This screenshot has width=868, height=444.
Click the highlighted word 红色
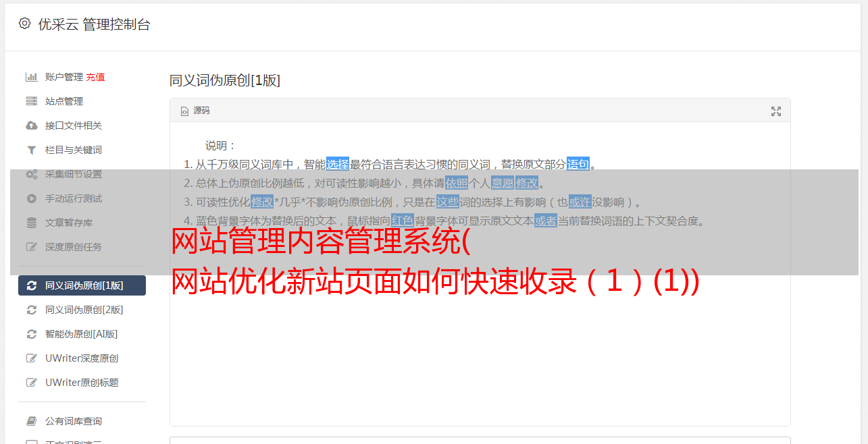pyautogui.click(x=403, y=221)
